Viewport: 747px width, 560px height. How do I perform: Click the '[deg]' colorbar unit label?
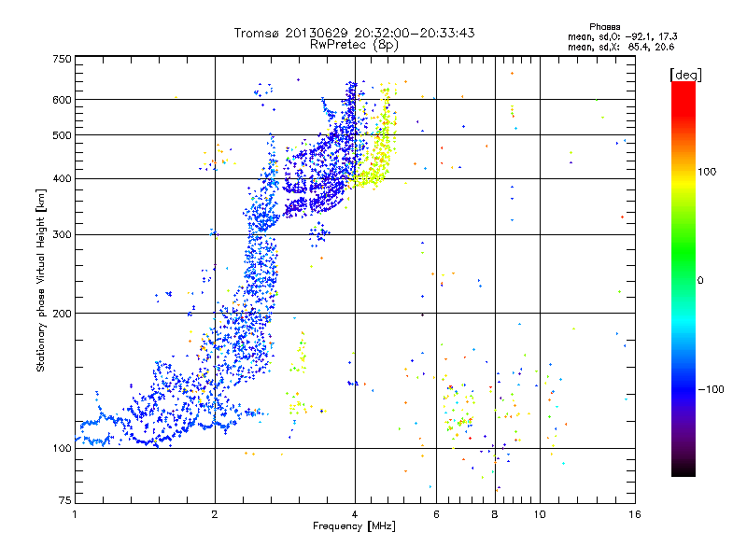tap(685, 75)
